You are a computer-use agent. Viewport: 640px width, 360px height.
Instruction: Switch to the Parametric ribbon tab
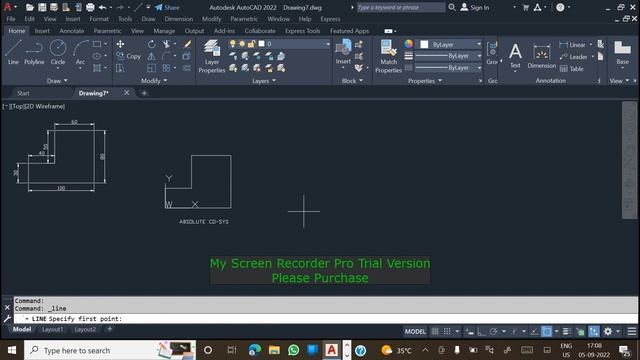click(107, 31)
